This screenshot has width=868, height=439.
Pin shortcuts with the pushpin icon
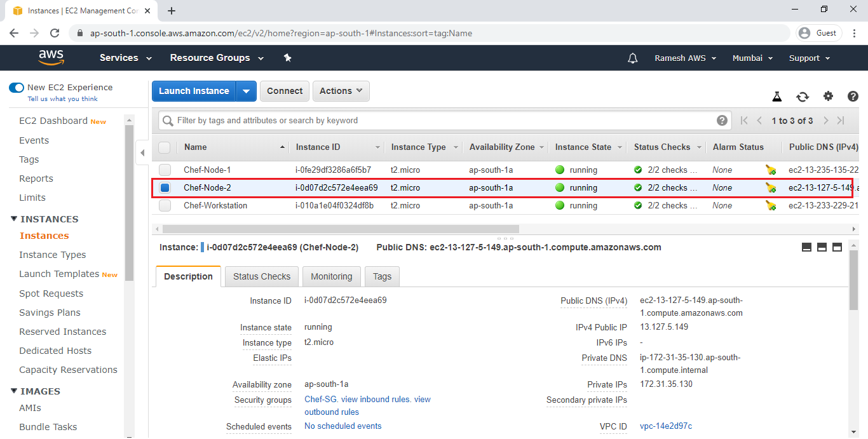[287, 58]
